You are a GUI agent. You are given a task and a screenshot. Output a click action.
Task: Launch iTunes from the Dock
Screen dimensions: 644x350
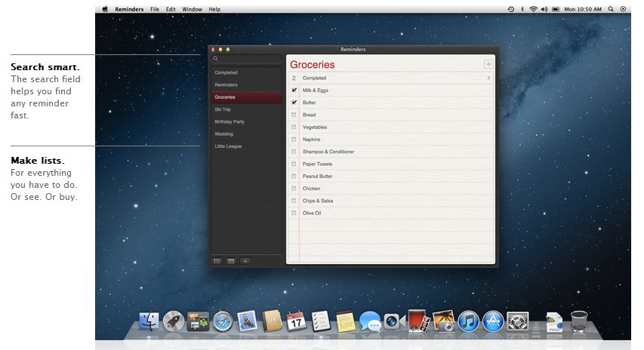[x=468, y=321]
